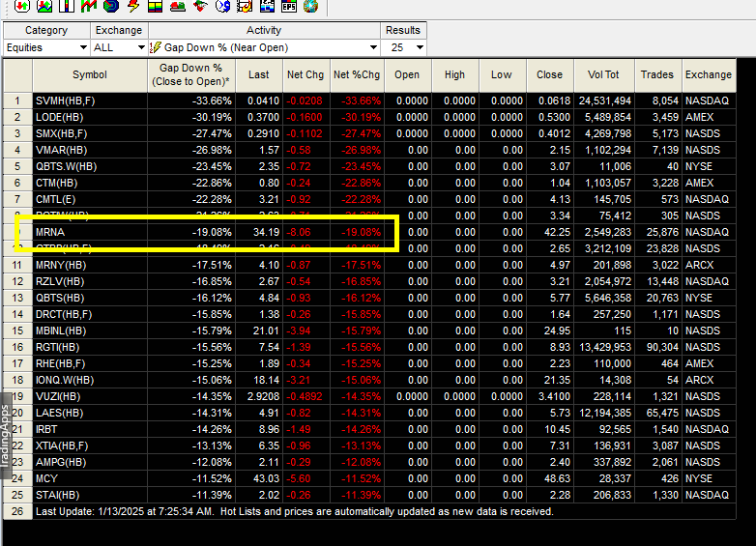Image resolution: width=756 pixels, height=546 pixels.
Task: Click the red and green registers icon
Action: (x=178, y=6)
